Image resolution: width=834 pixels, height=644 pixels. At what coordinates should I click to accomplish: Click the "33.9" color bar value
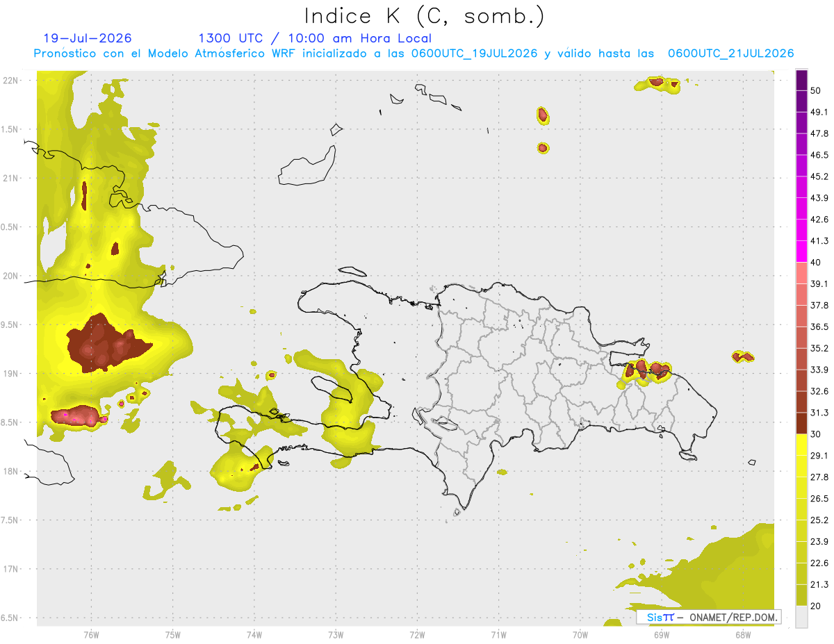click(x=819, y=370)
